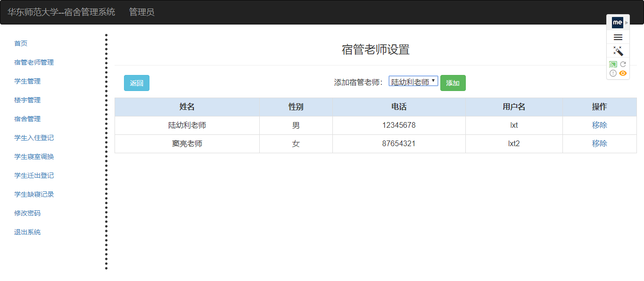Click 管理员 in the top navbar
Image resolution: width=644 pixels, height=281 pixels.
pos(142,12)
